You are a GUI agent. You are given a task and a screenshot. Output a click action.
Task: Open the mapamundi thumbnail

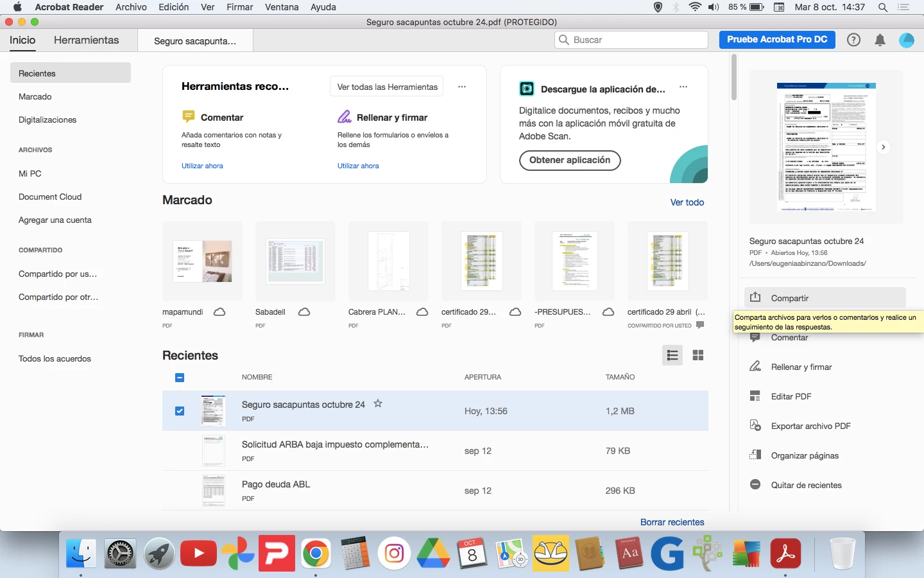202,261
